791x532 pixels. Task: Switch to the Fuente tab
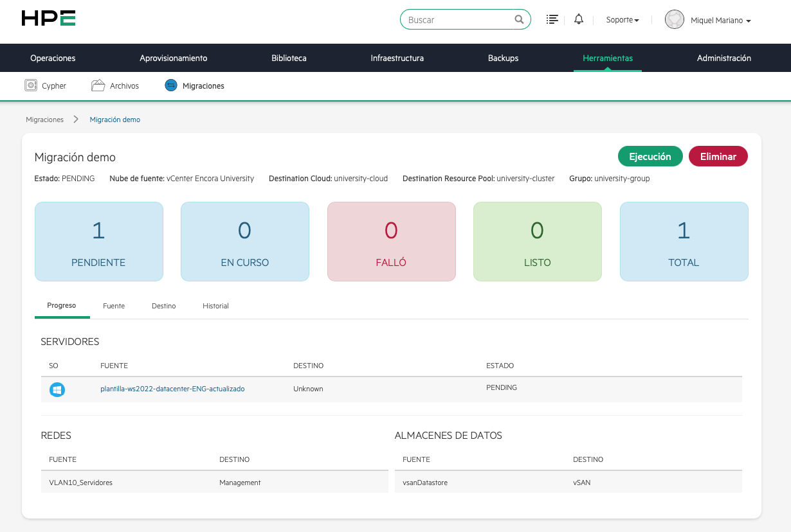pyautogui.click(x=114, y=306)
